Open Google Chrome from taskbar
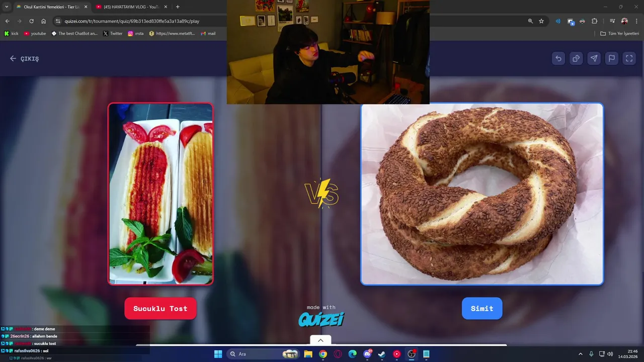644x362 pixels. (323, 354)
